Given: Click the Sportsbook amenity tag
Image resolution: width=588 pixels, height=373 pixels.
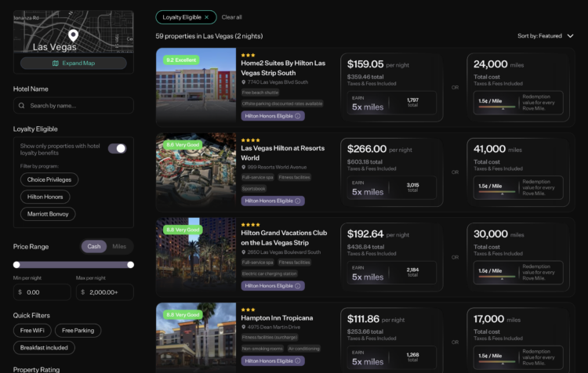Looking at the screenshot, I should (x=254, y=189).
